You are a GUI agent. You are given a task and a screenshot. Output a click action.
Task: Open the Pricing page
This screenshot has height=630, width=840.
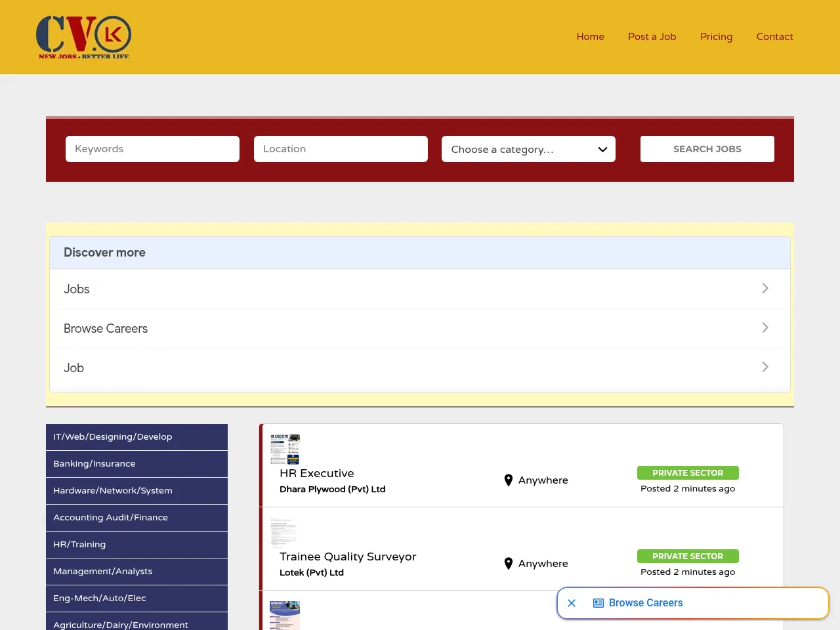(x=717, y=37)
